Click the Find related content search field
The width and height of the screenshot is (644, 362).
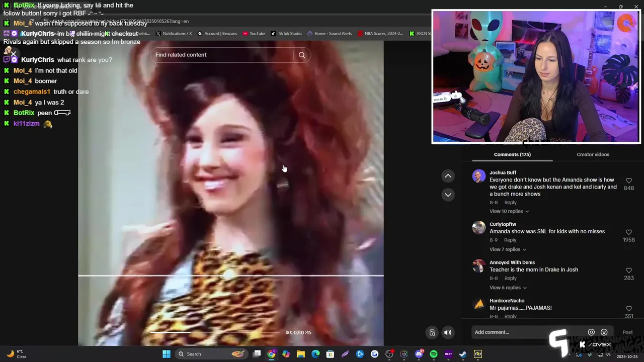[x=223, y=55]
